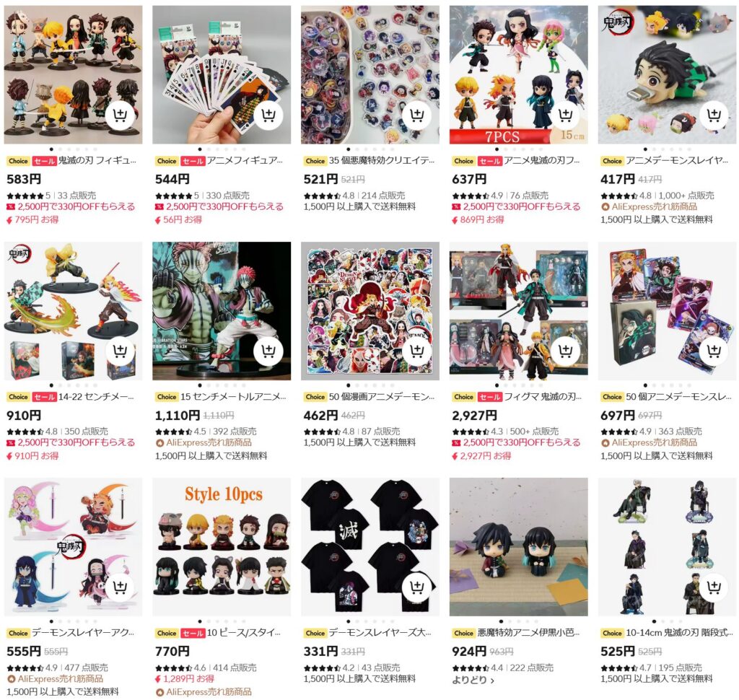Add the 331円 black T-shirts to cart

(x=417, y=587)
